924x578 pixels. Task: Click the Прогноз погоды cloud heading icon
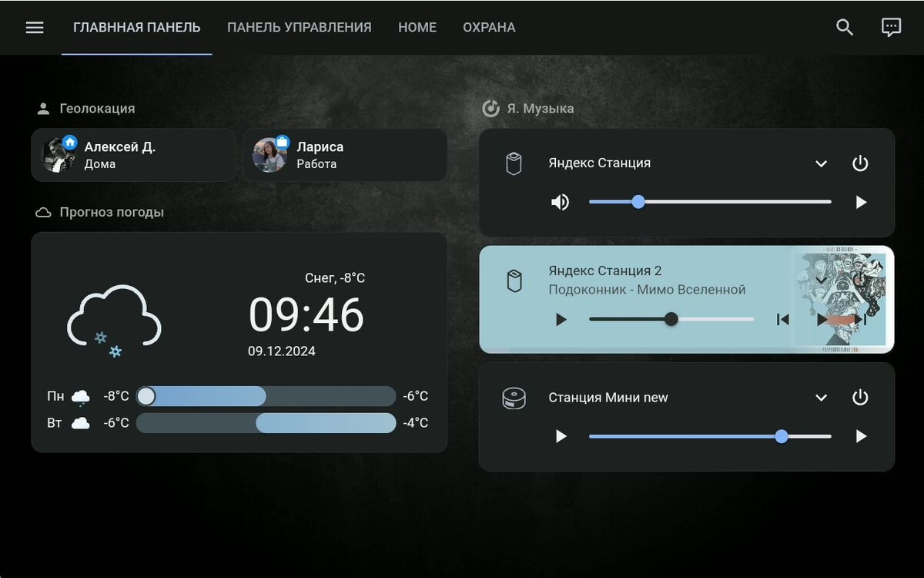[x=43, y=212]
